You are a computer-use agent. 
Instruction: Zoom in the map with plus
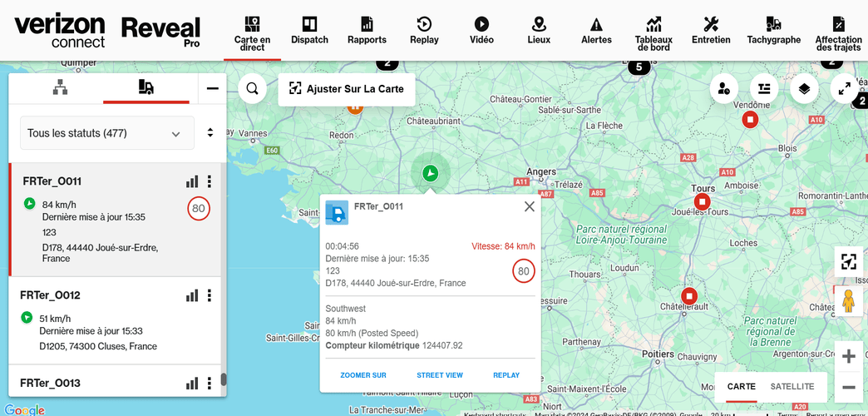pos(848,357)
